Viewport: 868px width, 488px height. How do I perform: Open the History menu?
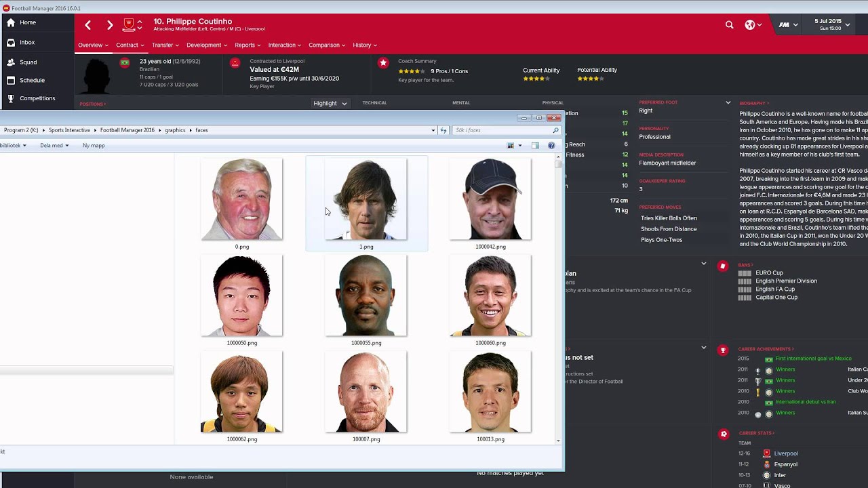click(365, 45)
